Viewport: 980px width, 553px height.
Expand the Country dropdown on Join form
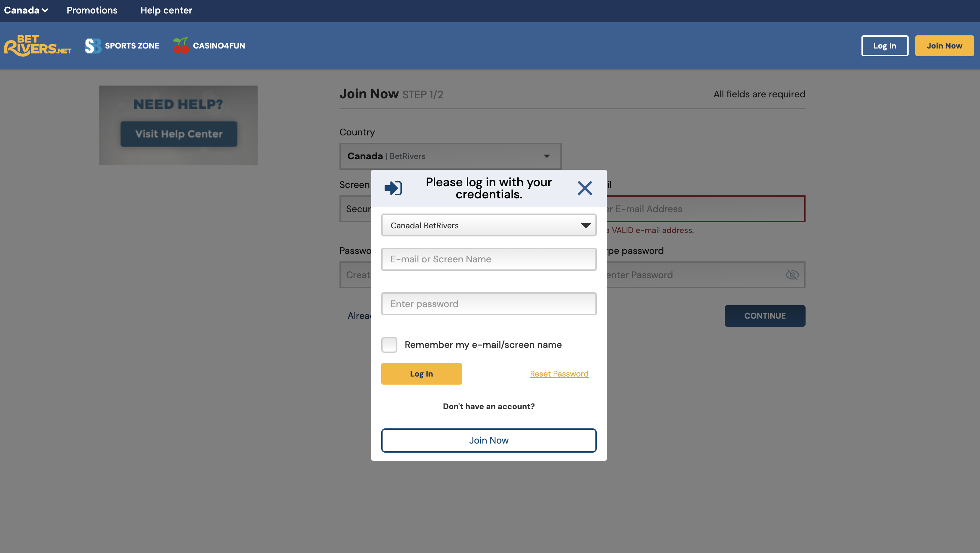pos(451,156)
